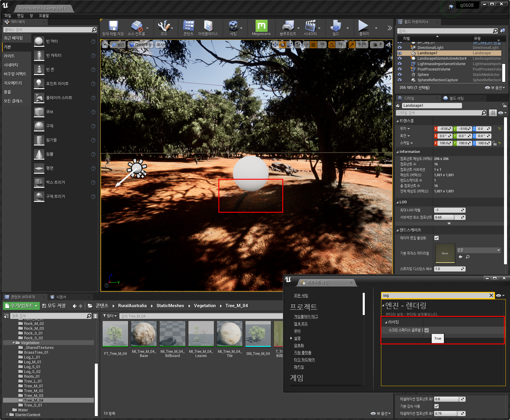Toggle default detection use checkbox

click(x=436, y=406)
